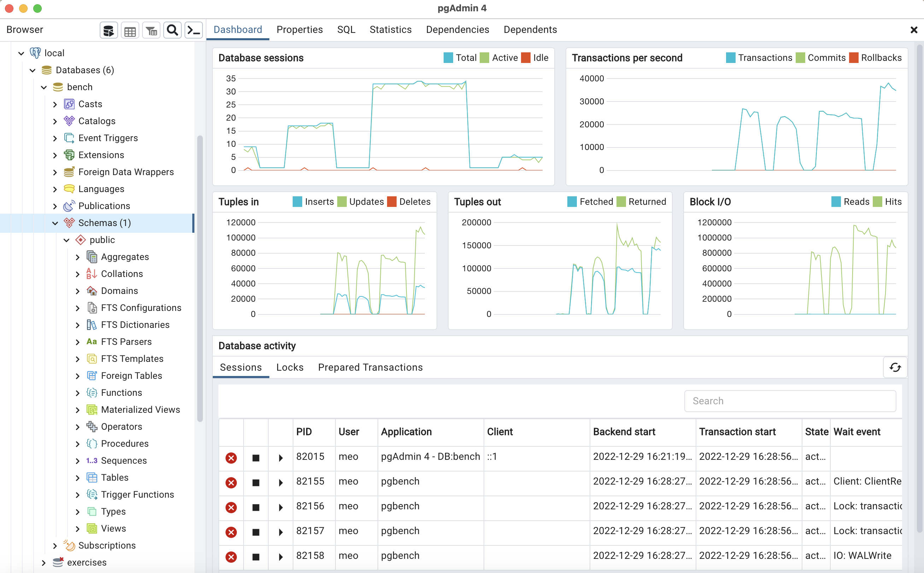Collapse the public schema node

point(67,240)
